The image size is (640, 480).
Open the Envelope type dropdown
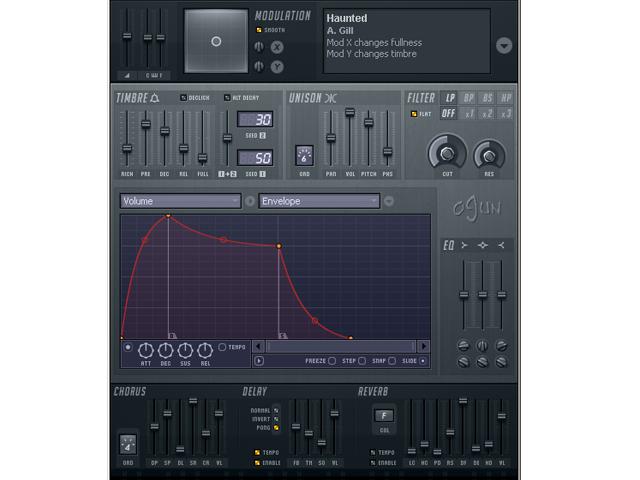[319, 201]
